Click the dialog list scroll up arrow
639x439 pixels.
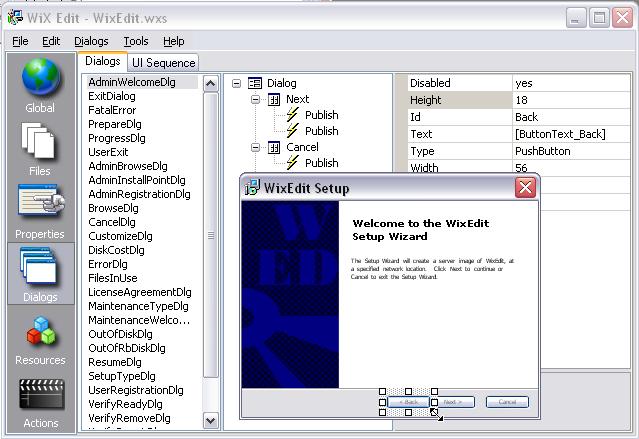click(211, 84)
